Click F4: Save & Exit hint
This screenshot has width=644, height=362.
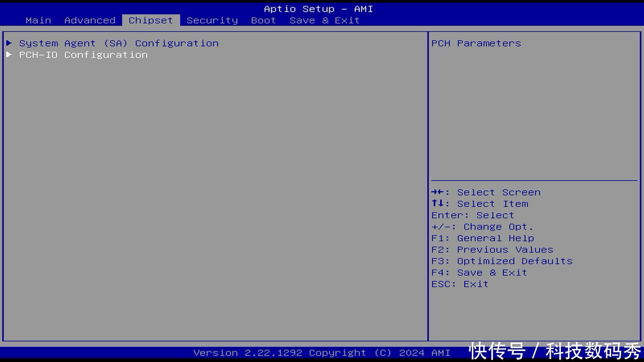[479, 273]
